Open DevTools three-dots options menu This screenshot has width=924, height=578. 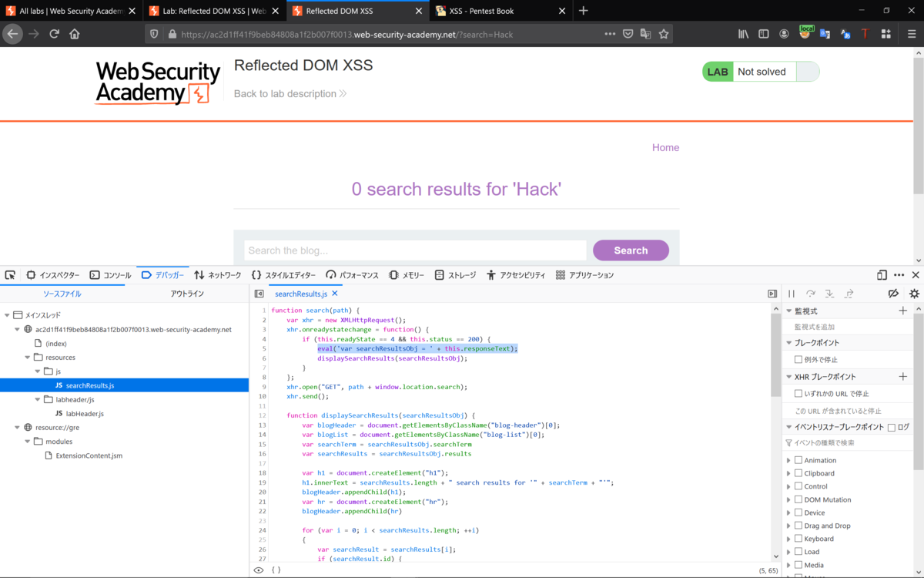899,275
